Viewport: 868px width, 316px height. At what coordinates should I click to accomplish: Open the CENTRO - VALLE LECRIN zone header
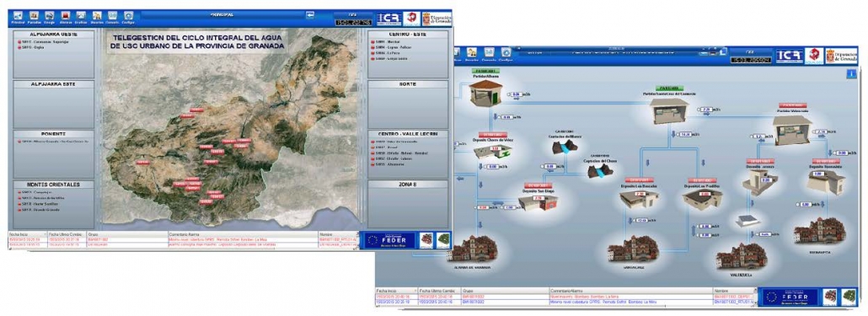click(408, 134)
